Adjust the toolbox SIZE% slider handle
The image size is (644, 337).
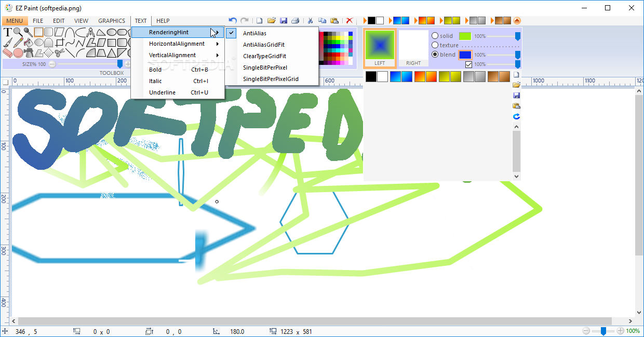pyautogui.click(x=120, y=64)
